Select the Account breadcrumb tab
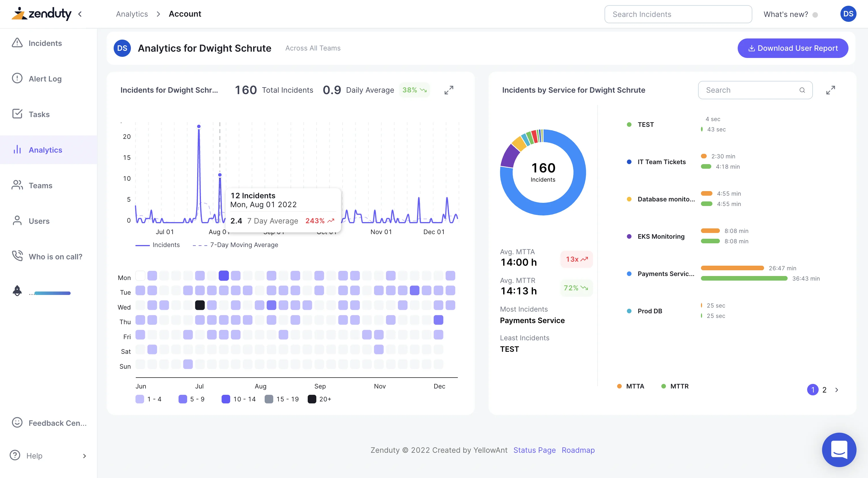This screenshot has width=868, height=478. point(185,14)
